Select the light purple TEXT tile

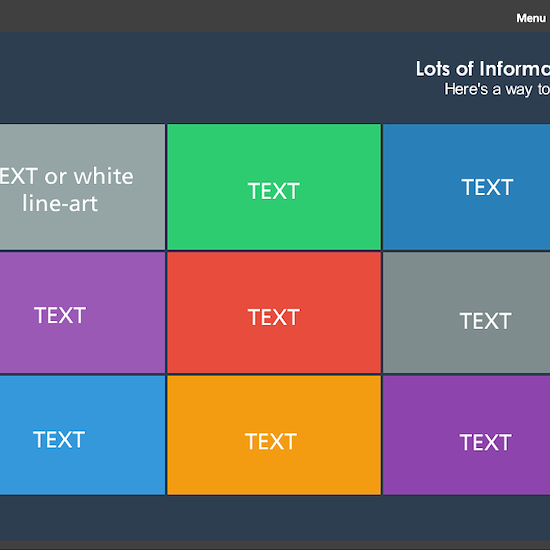pos(82,313)
